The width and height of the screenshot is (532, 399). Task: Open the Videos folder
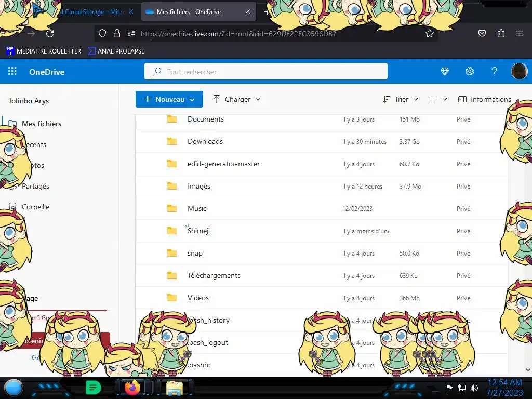pos(198,298)
